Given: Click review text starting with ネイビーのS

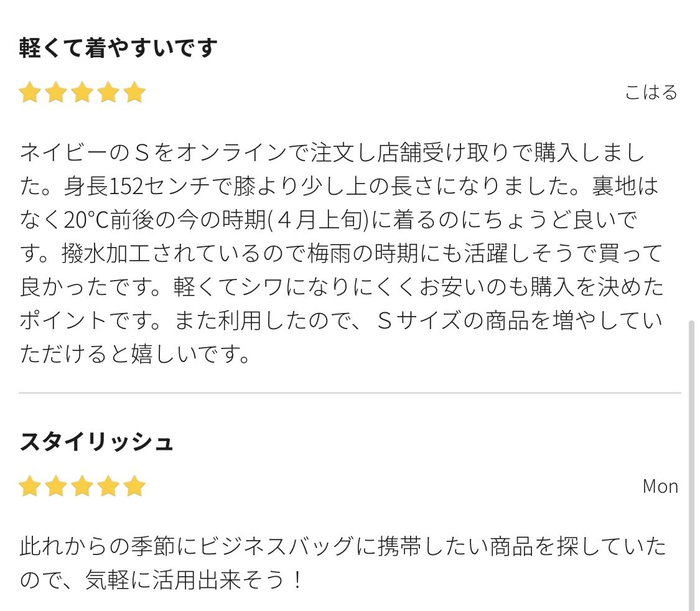Looking at the screenshot, I should [x=342, y=253].
